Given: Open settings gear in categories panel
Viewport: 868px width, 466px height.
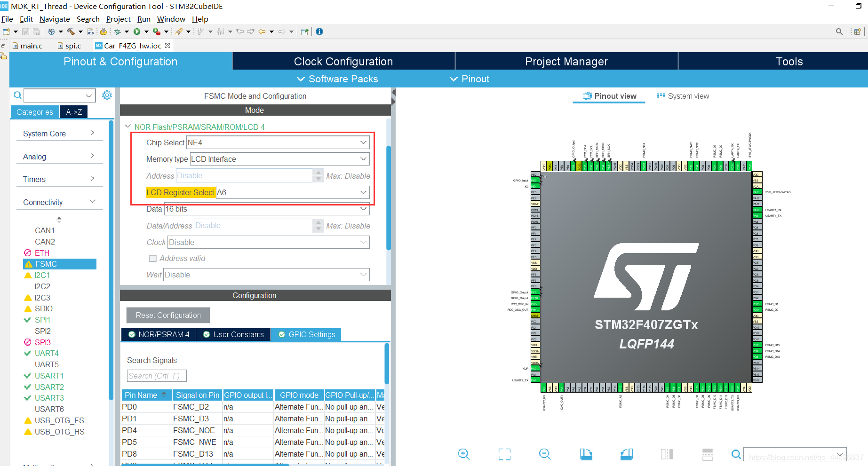Looking at the screenshot, I should (x=107, y=95).
